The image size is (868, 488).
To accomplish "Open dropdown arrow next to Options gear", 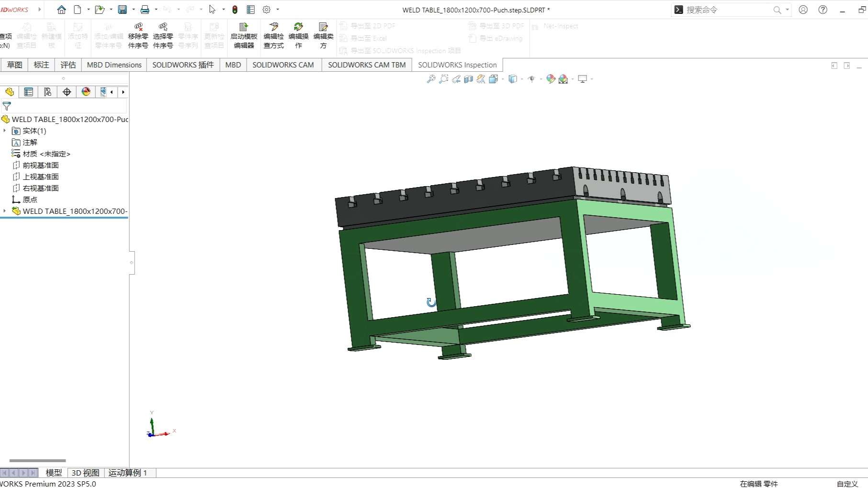I will 278,10.
